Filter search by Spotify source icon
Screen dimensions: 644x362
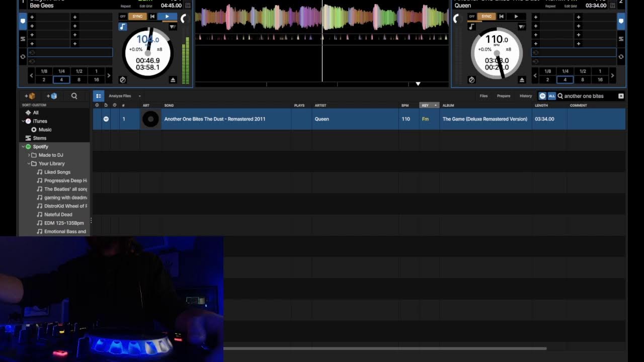pyautogui.click(x=542, y=96)
